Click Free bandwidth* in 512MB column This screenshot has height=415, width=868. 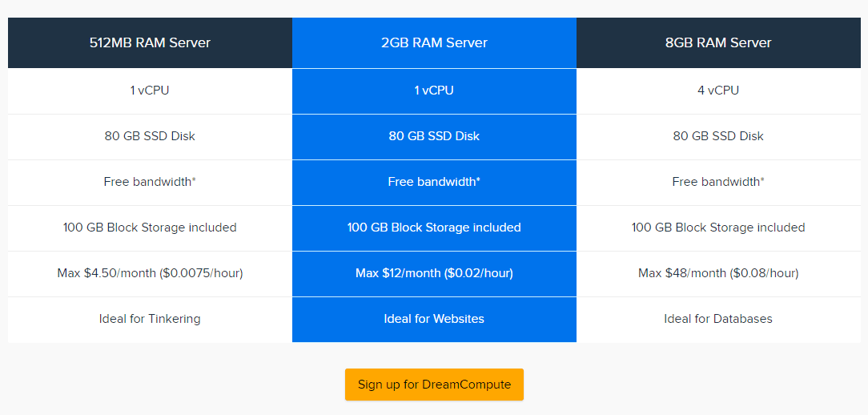[x=150, y=182]
